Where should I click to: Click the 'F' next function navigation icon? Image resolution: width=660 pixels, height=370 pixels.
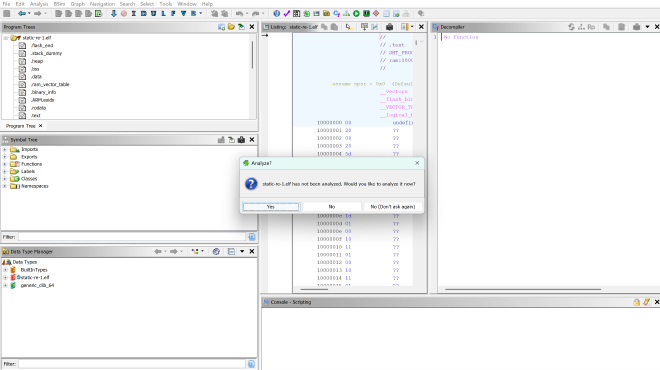pos(173,13)
